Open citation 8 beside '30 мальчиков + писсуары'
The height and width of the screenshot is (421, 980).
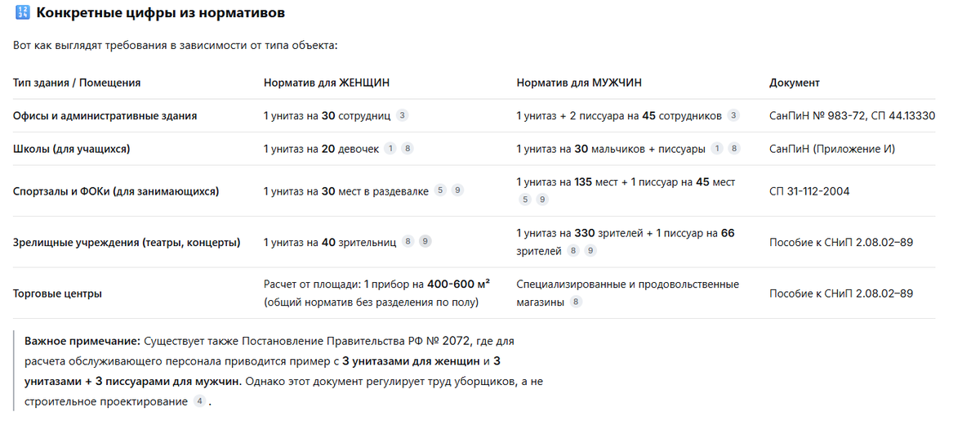(734, 149)
